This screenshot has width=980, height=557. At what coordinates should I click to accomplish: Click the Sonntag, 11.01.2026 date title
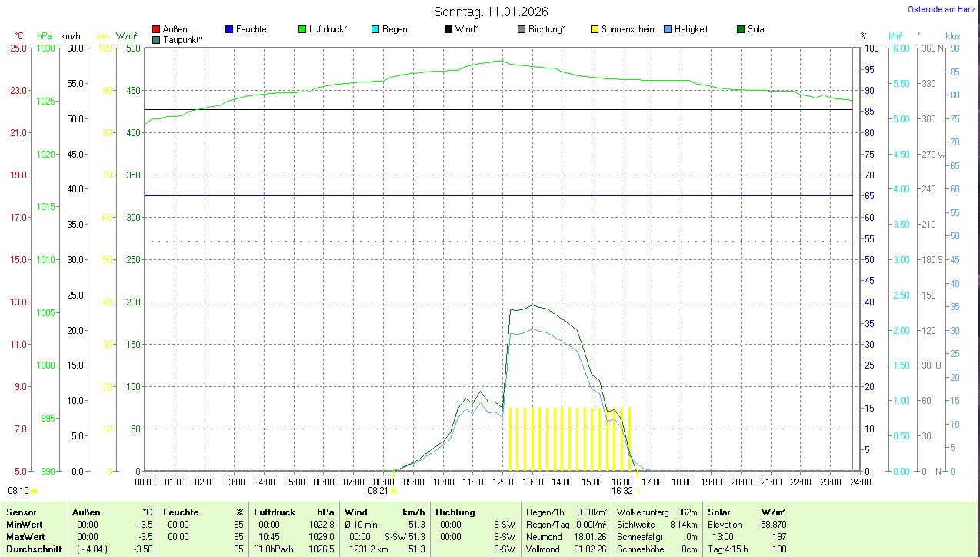tap(491, 12)
